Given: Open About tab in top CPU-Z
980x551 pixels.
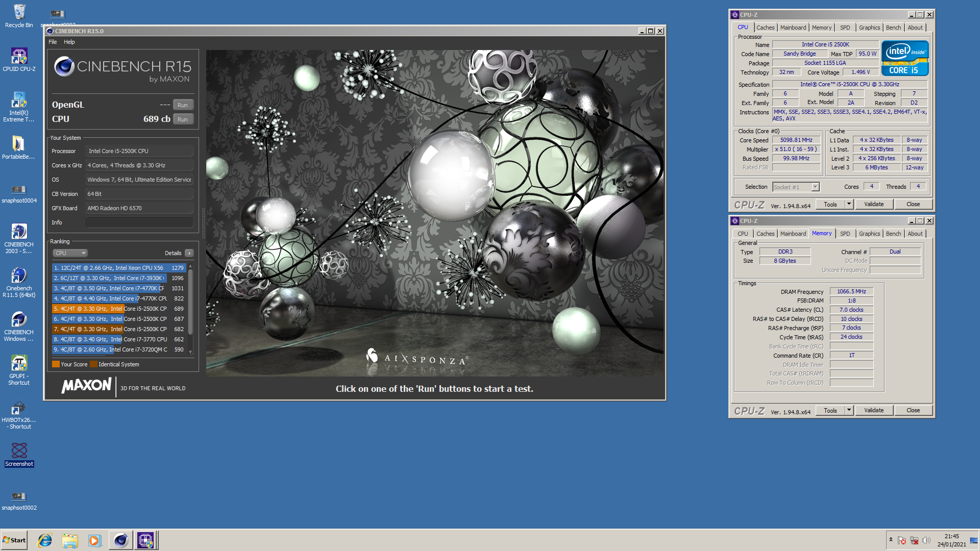Looking at the screenshot, I should [915, 28].
